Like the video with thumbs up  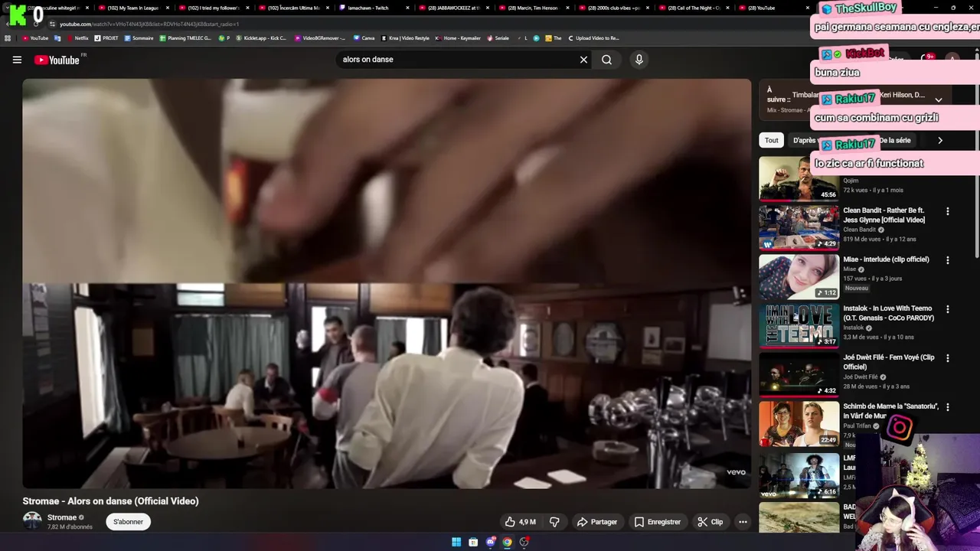tap(520, 522)
